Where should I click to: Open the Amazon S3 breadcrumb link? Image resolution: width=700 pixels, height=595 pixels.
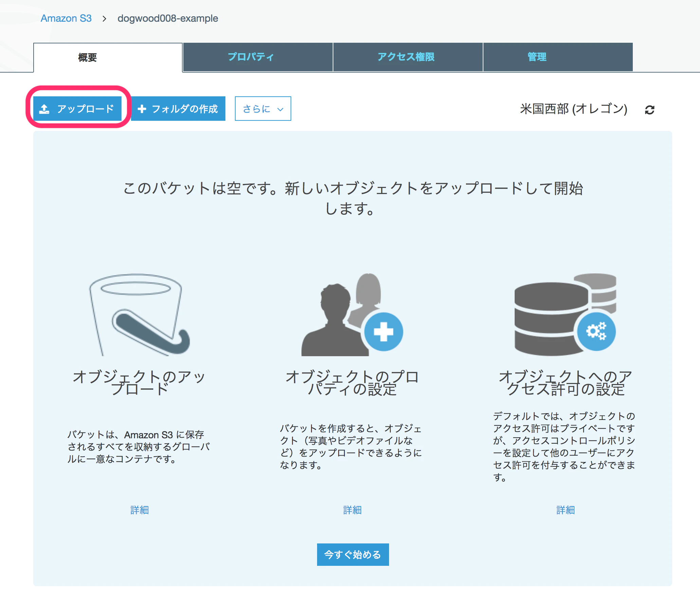point(66,18)
